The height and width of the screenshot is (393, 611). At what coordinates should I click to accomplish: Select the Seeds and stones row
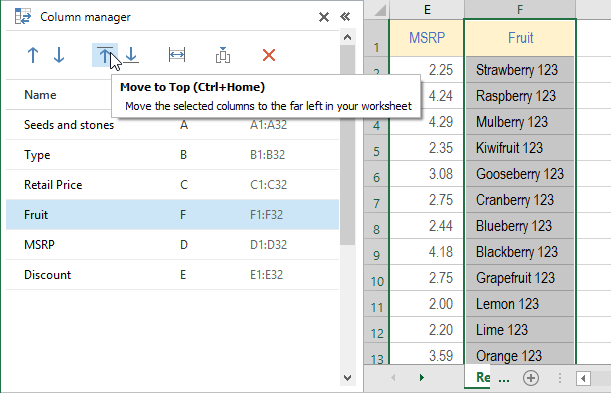172,125
